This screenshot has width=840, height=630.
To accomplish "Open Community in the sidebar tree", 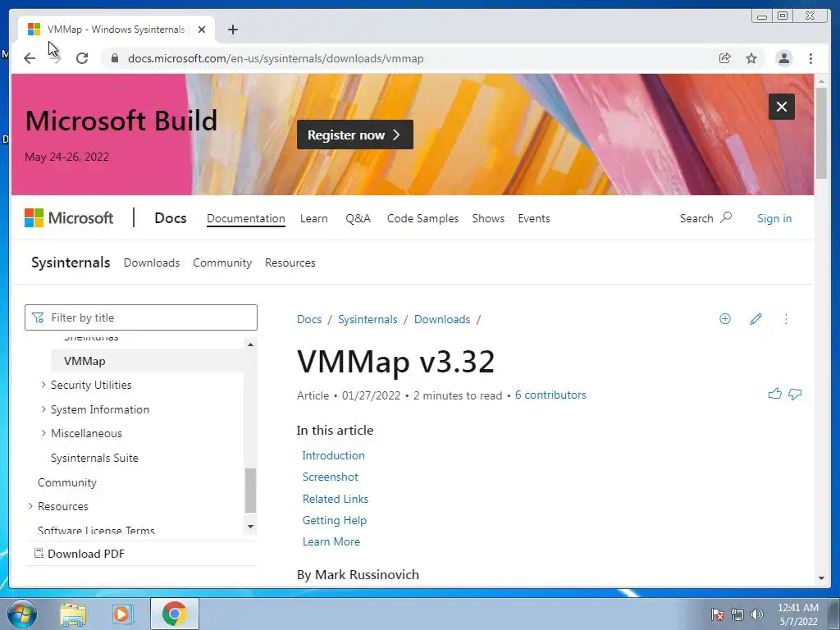I will (67, 482).
